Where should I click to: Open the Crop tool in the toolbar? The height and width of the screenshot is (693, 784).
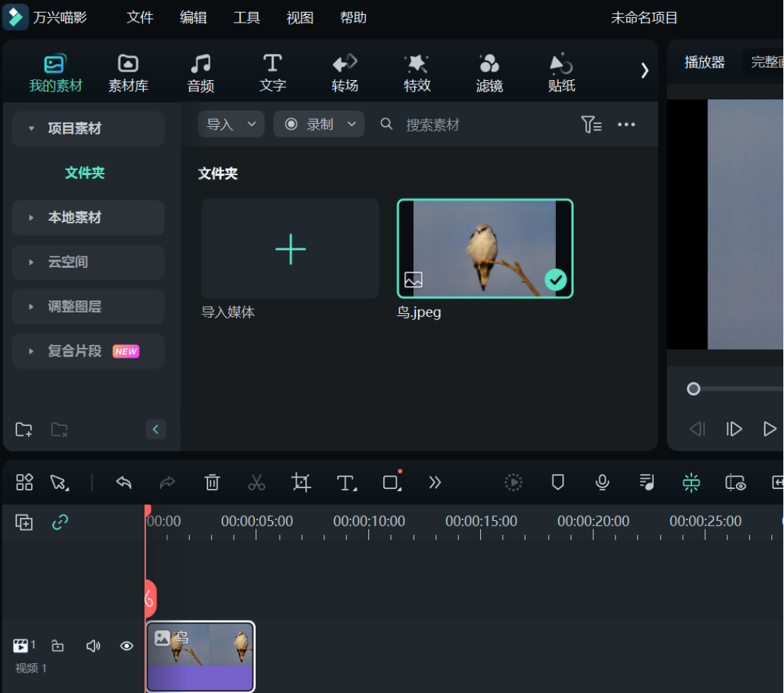coord(301,483)
